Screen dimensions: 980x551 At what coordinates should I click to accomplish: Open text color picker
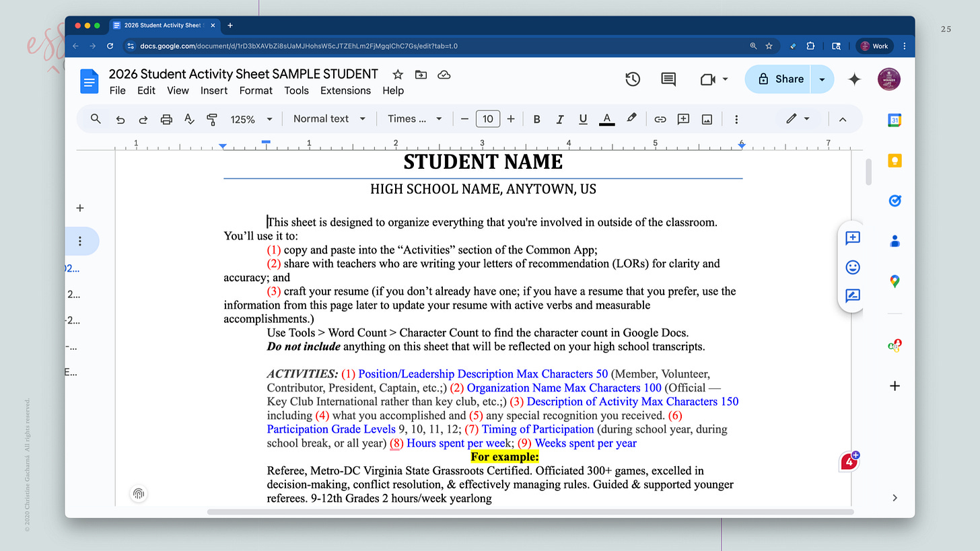click(607, 119)
